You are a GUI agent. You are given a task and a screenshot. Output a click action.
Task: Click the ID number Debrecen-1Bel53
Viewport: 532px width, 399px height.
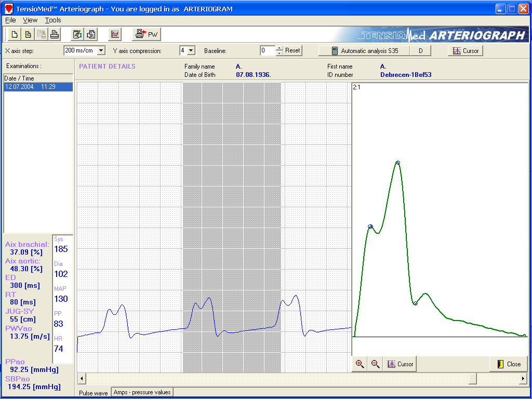[406, 75]
